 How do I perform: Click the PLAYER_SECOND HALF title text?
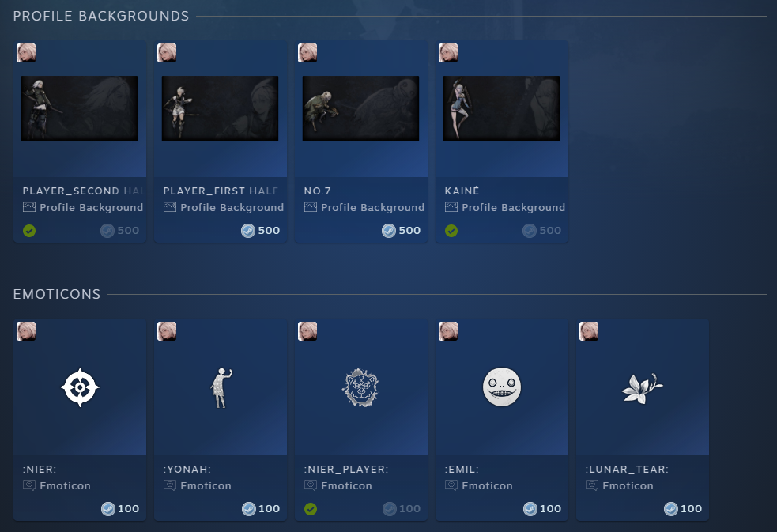pos(84,191)
